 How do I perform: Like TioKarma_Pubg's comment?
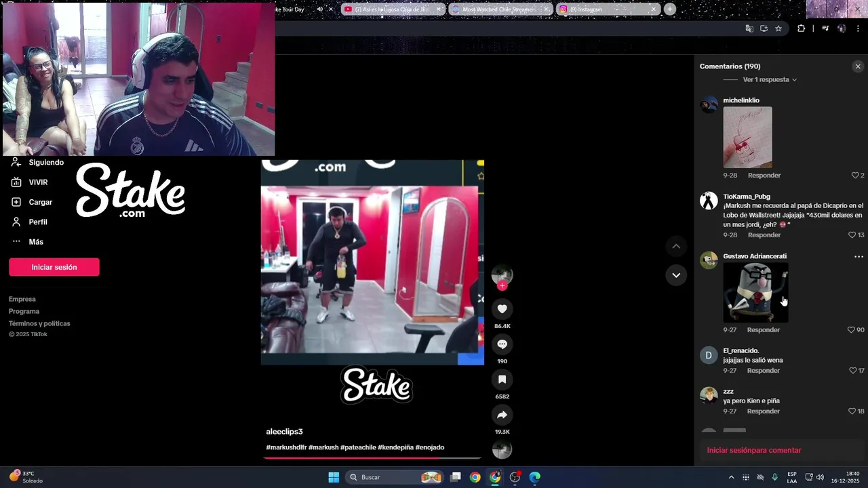852,235
